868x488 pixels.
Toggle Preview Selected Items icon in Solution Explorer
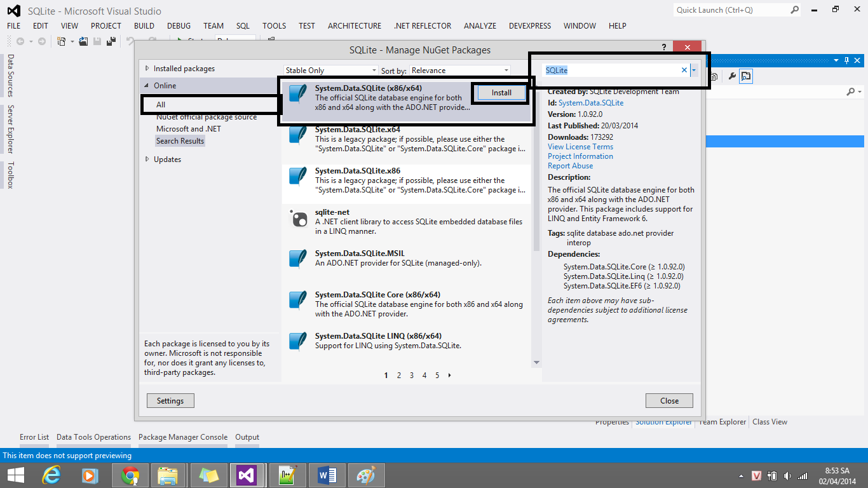(x=746, y=76)
